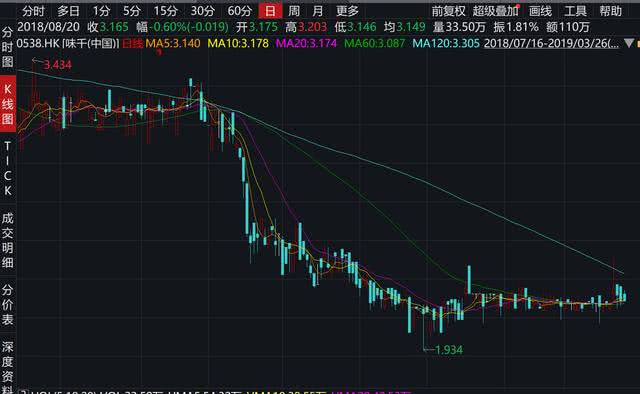Viewport: 640px width, 394px height.
Task: Open the 画线 drawing tools
Action: (x=540, y=11)
